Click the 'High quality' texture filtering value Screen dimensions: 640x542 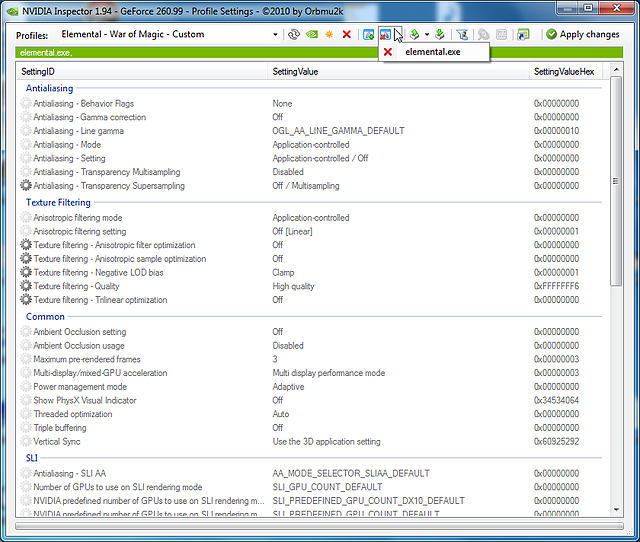pos(293,286)
